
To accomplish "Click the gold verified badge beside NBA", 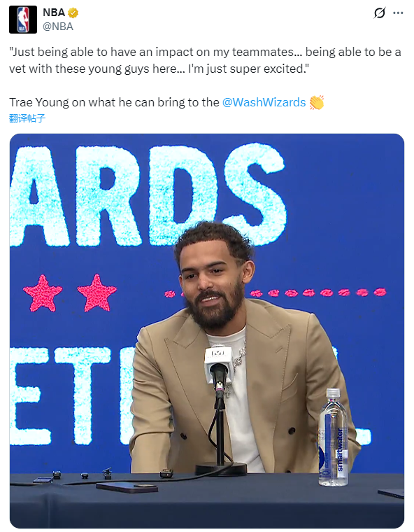I will coord(73,13).
